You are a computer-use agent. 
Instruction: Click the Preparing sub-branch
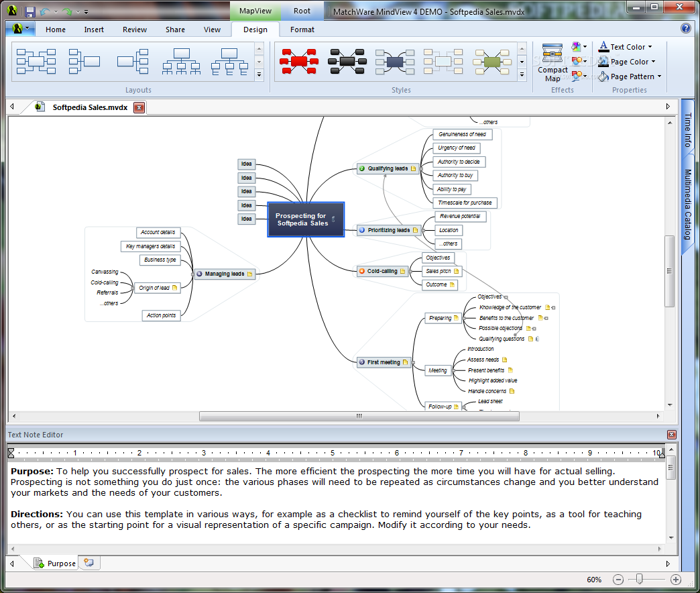pyautogui.click(x=443, y=318)
